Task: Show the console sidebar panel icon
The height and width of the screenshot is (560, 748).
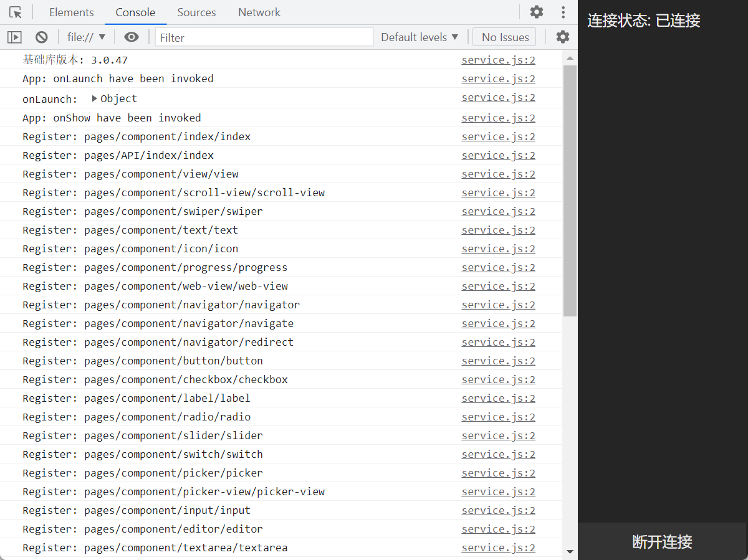Action: [14, 37]
